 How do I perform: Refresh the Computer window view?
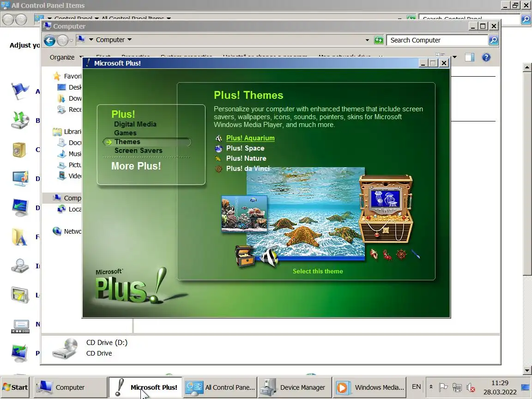pyautogui.click(x=379, y=40)
